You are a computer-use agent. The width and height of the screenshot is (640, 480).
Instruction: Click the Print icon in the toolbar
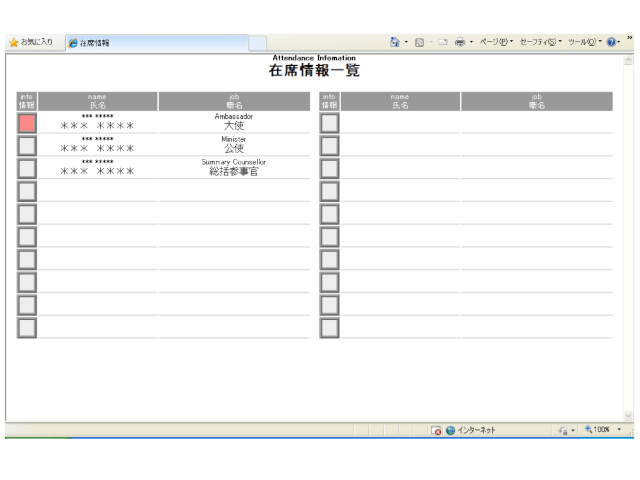click(x=459, y=42)
